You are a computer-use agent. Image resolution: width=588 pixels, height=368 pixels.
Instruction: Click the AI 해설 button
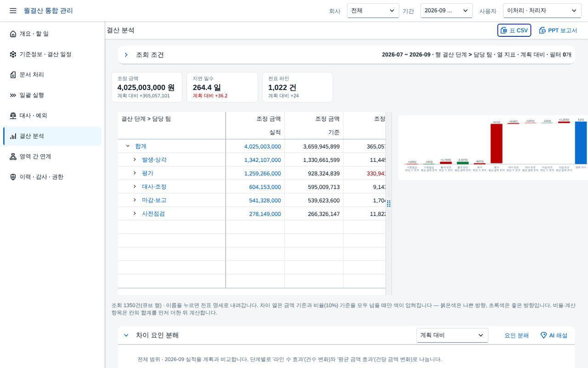(554, 335)
